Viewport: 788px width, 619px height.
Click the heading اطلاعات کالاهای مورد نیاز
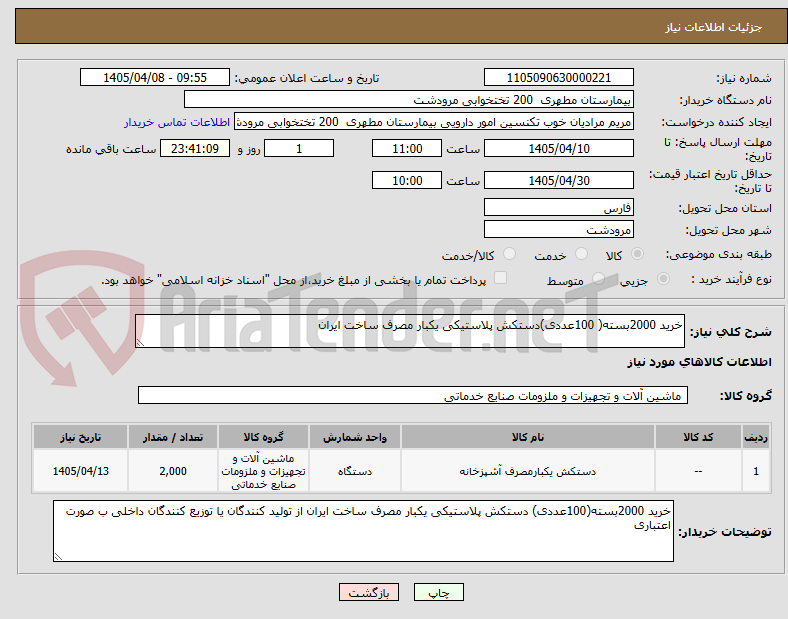click(699, 362)
